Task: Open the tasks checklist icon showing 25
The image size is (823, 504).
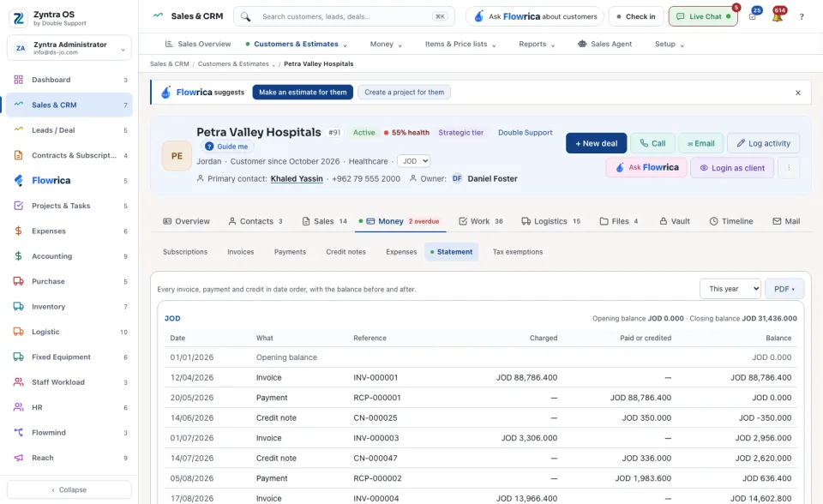Action: tap(753, 16)
